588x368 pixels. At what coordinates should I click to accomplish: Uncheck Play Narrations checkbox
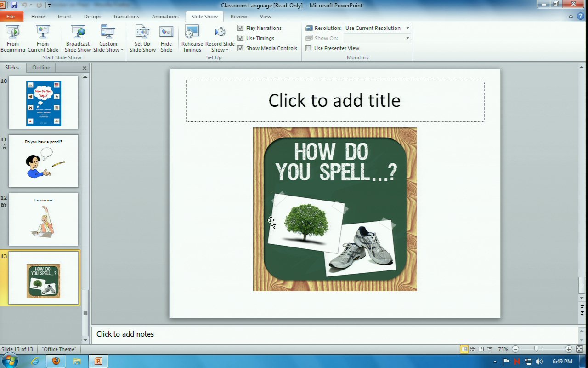[241, 28]
